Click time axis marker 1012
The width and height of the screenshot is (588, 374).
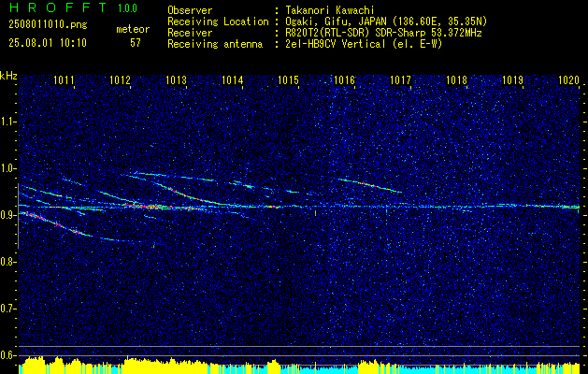(120, 79)
